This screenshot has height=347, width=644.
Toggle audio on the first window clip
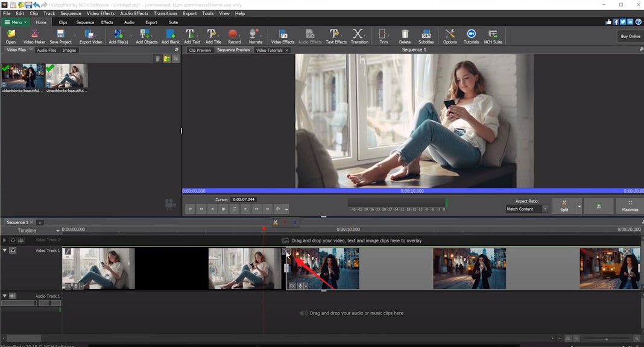[75, 286]
